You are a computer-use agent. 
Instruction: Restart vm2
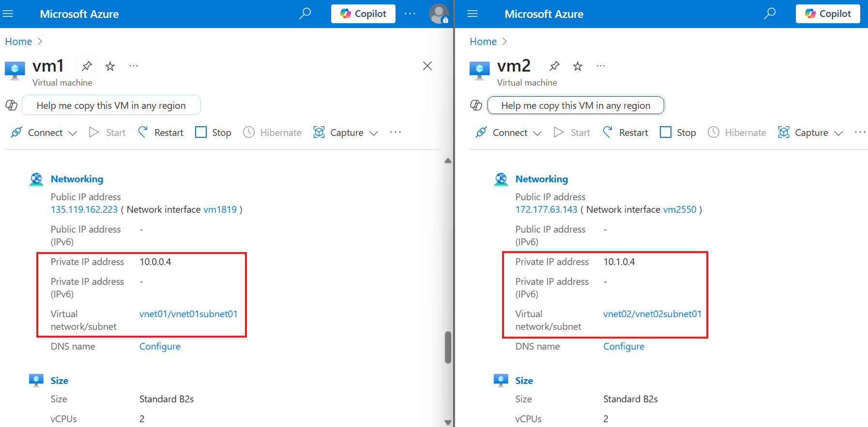[625, 133]
